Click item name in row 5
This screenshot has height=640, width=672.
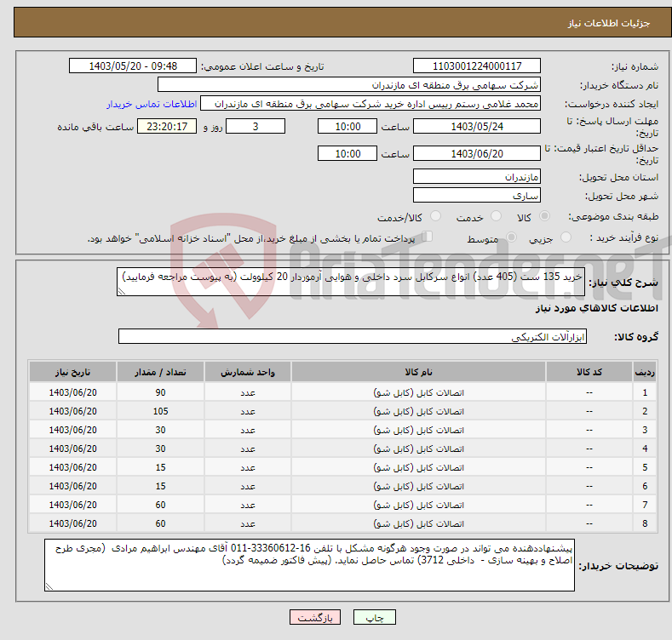pos(418,467)
